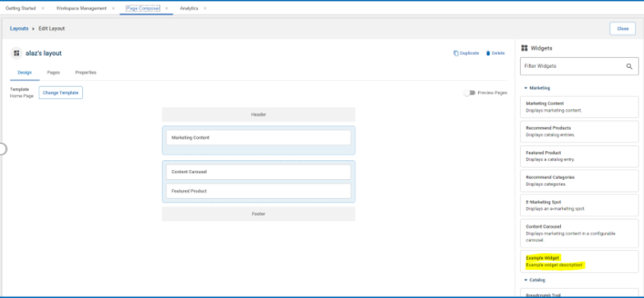Switch to the Pages tab
The height and width of the screenshot is (298, 644).
click(x=53, y=72)
